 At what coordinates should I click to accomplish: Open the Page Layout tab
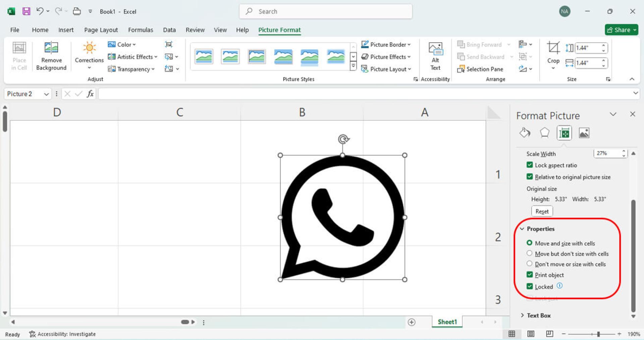click(x=101, y=30)
